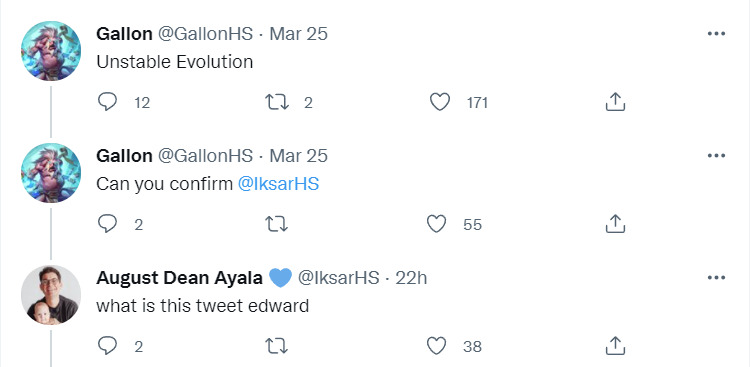Open the @IksarHS mention link

tap(278, 184)
